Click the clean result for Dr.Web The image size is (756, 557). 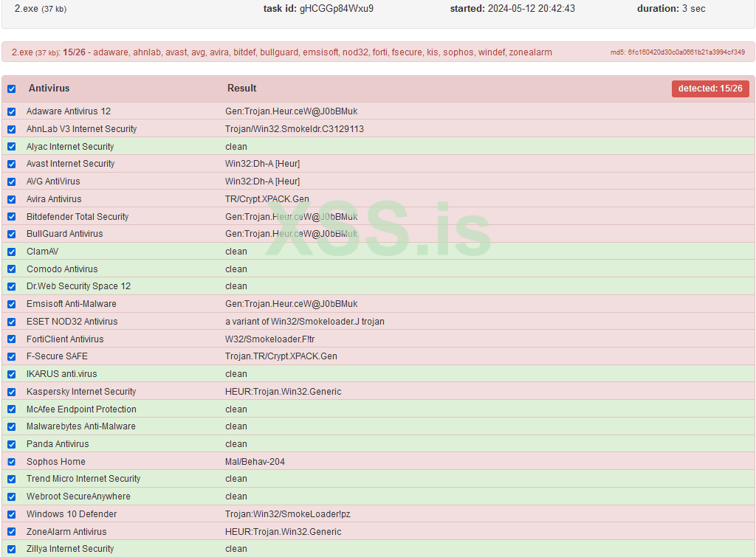coord(236,286)
